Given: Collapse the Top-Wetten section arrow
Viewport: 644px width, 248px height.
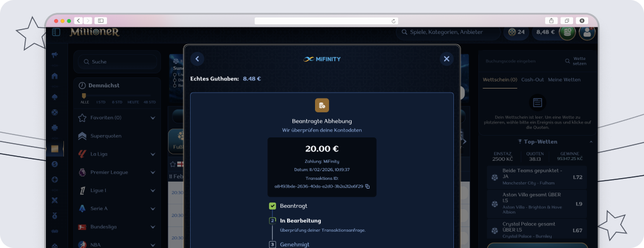Looking at the screenshot, I should click(591, 142).
